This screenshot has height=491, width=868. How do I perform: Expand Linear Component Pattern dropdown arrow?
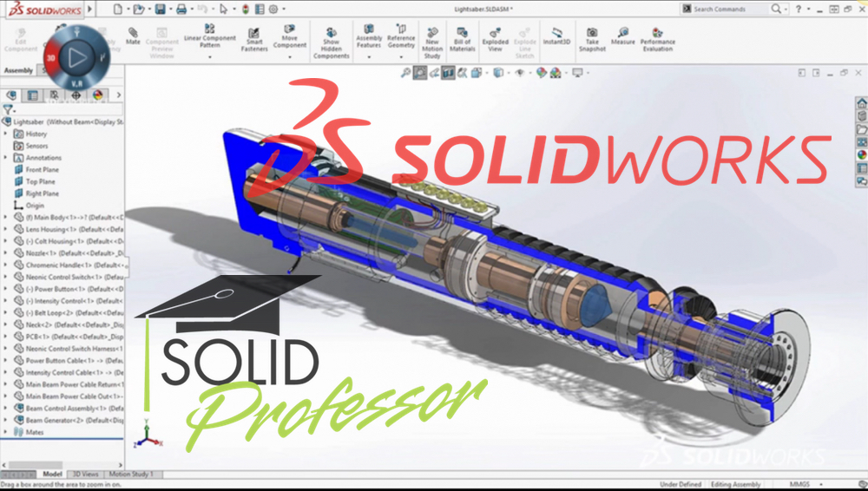point(210,56)
